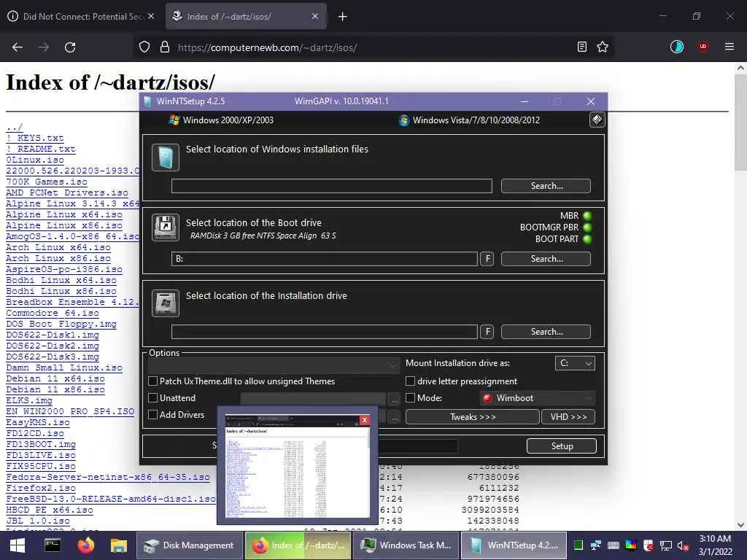This screenshot has height=560, width=747.
Task: Toggle Firefox reader view icon
Action: click(581, 47)
